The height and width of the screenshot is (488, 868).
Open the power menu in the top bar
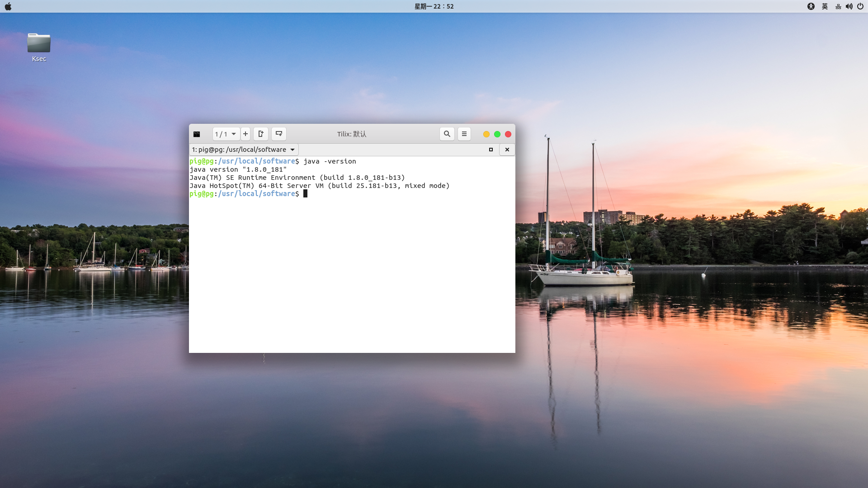point(860,6)
